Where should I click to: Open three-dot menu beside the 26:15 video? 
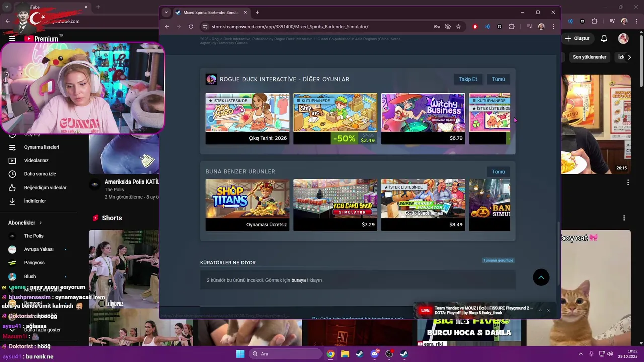point(628,183)
